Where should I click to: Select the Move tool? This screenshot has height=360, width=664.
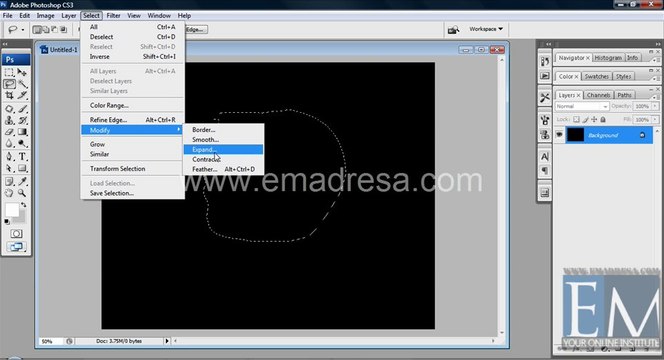(x=22, y=72)
